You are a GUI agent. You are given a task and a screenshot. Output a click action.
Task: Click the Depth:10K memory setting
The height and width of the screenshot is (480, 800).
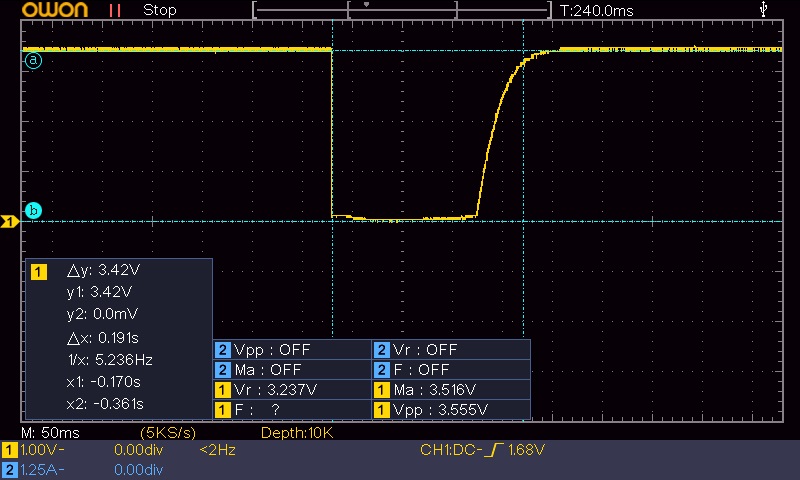[x=296, y=432]
